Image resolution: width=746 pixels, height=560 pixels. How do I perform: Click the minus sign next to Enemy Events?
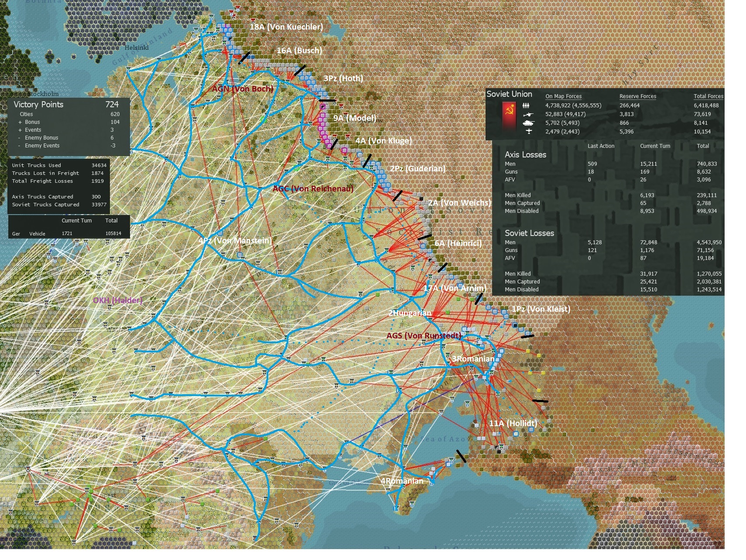20,146
